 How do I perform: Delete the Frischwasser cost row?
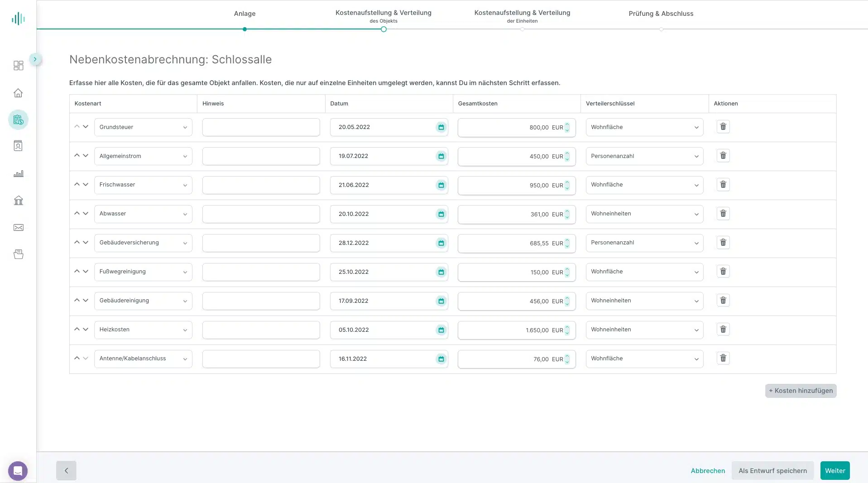(723, 185)
